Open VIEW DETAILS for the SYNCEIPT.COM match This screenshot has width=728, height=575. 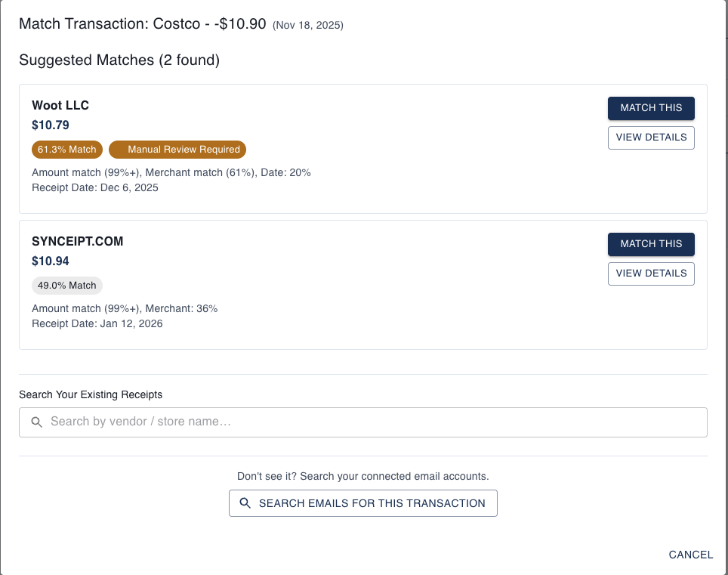click(x=651, y=274)
